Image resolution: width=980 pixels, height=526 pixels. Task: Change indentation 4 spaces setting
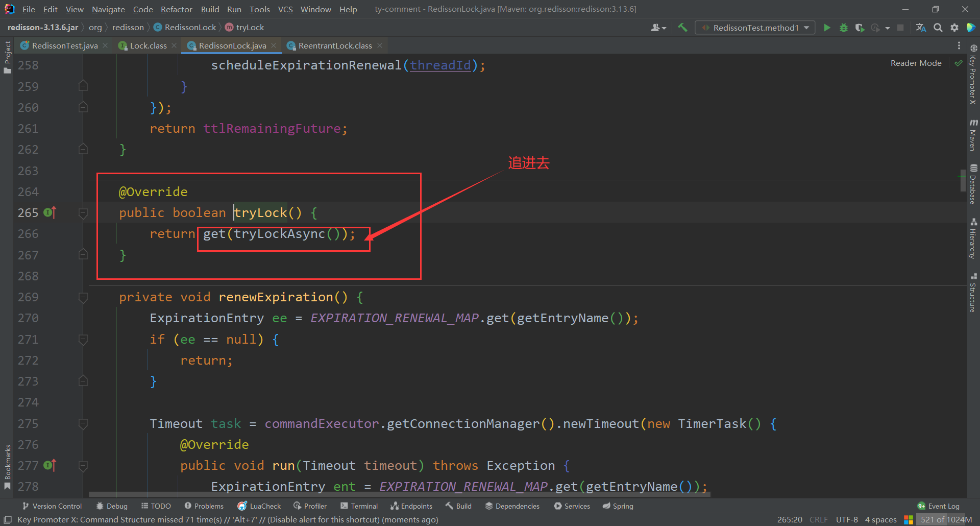(880, 519)
